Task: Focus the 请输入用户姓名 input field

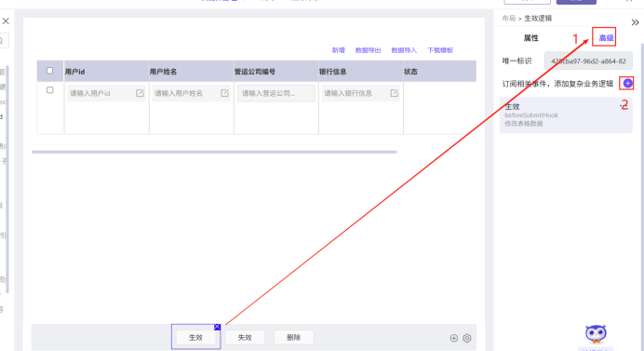Action: pyautogui.click(x=192, y=93)
